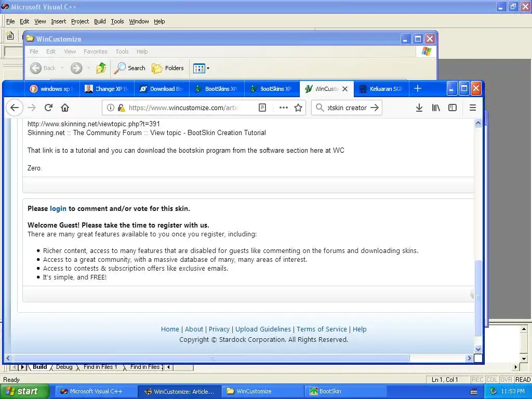Select Find in Files 1 output tab

[x=100, y=367]
